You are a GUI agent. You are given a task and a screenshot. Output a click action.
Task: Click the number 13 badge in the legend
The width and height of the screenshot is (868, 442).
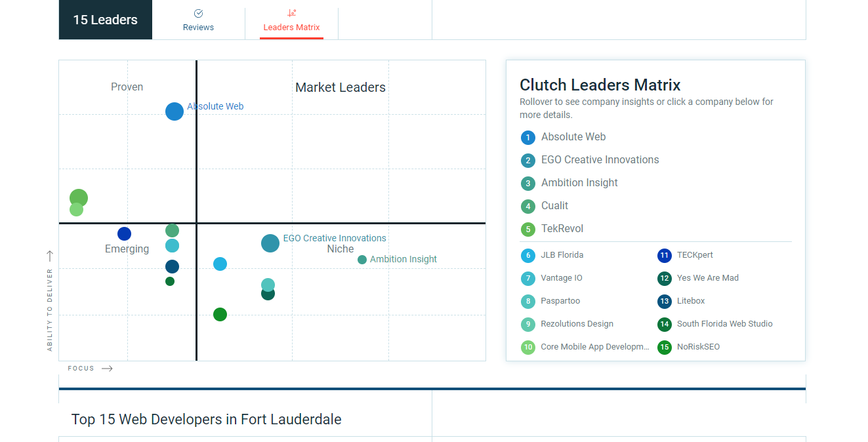[x=665, y=302]
